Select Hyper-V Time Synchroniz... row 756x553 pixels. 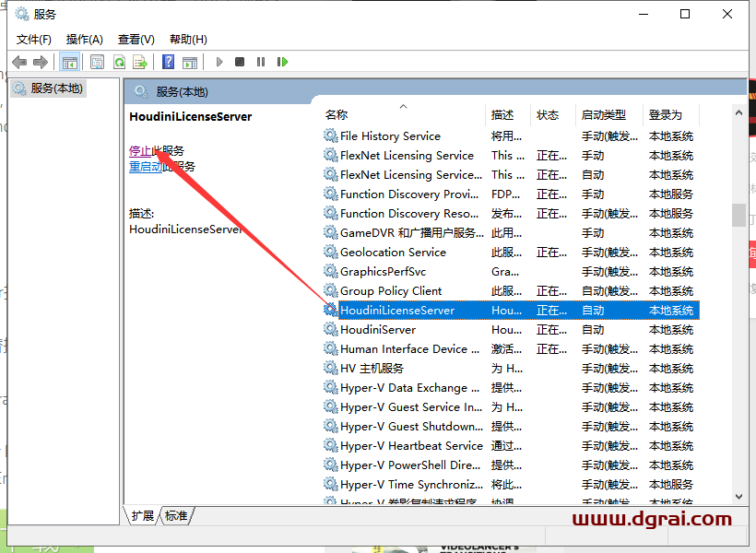(x=511, y=484)
